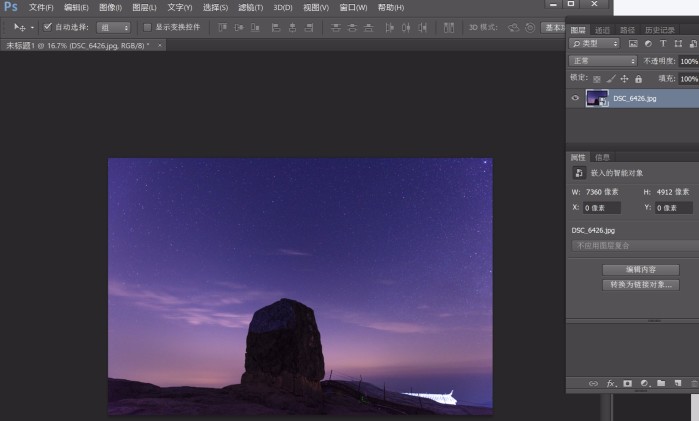Open the 文字(Y) menu
This screenshot has width=699, height=421.
point(180,8)
